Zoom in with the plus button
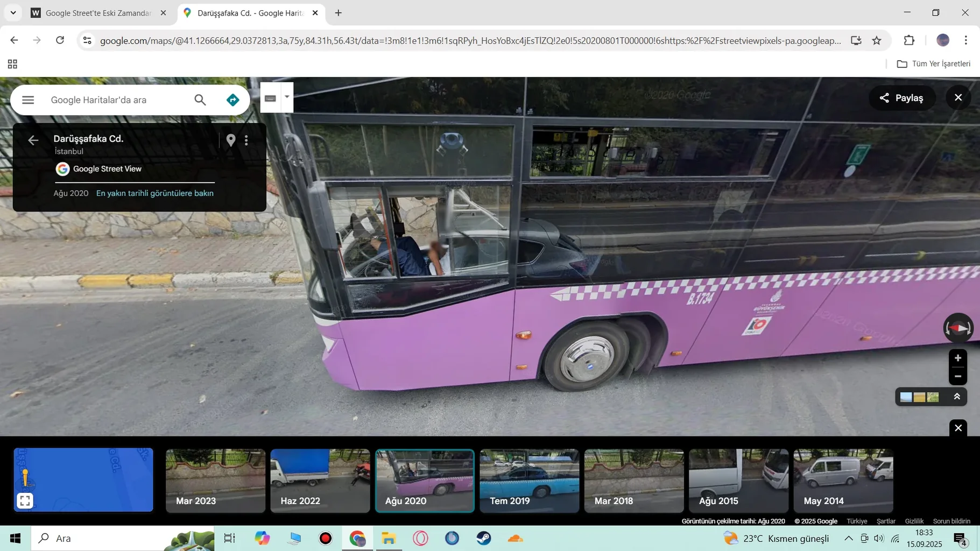 coord(957,358)
